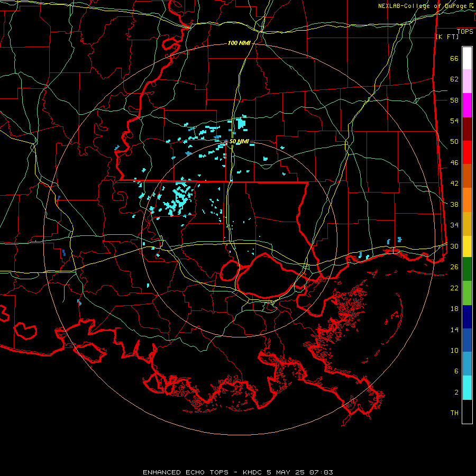476x476 pixels.
Task: Click the 46 value on the legend
Action: pos(454,163)
